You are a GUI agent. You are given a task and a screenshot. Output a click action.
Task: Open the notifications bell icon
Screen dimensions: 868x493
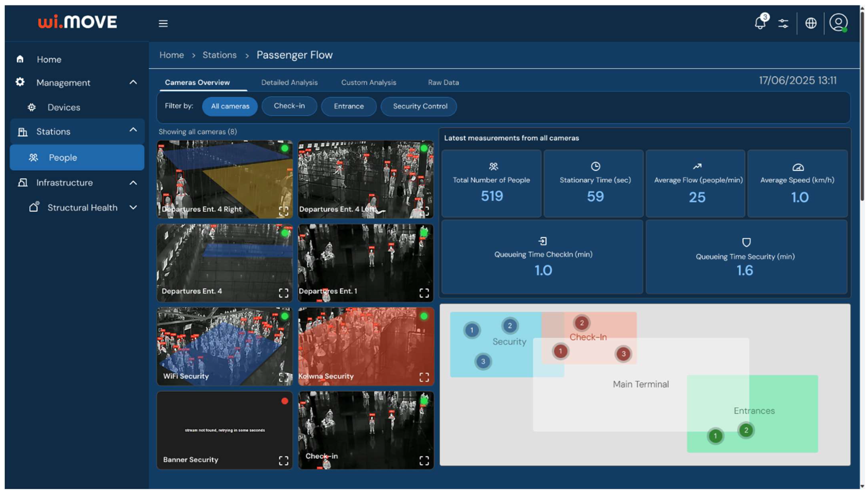[x=760, y=23]
